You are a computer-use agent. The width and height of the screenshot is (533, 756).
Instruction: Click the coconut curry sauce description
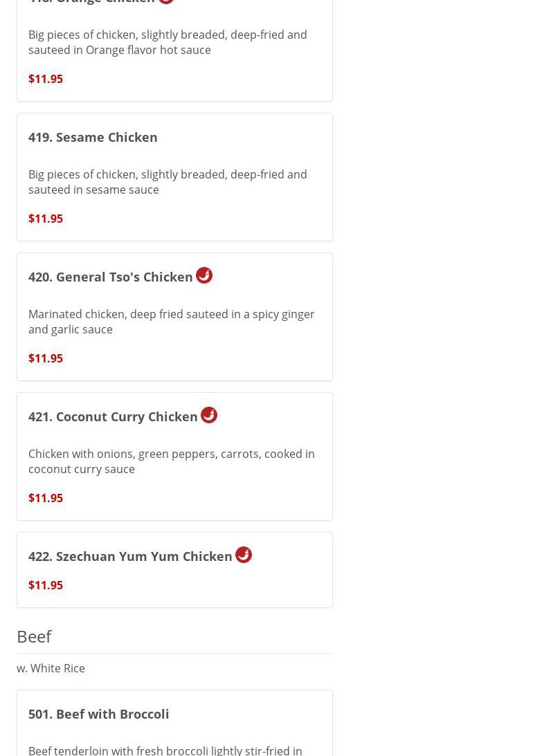[x=172, y=461]
